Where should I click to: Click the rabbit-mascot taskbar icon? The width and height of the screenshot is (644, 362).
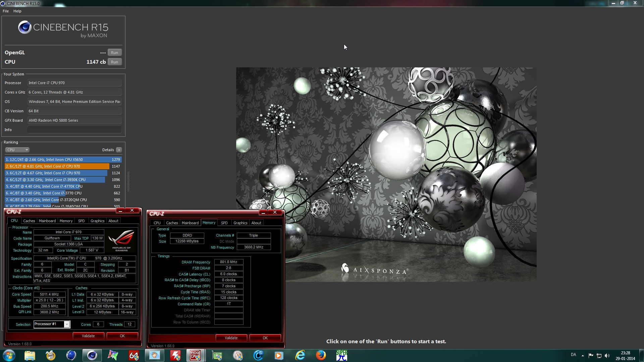pos(51,355)
